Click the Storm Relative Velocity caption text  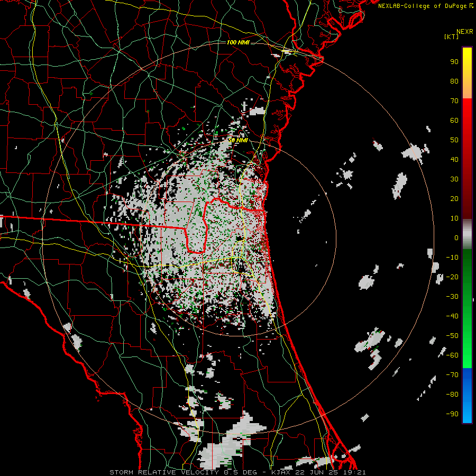click(237, 472)
